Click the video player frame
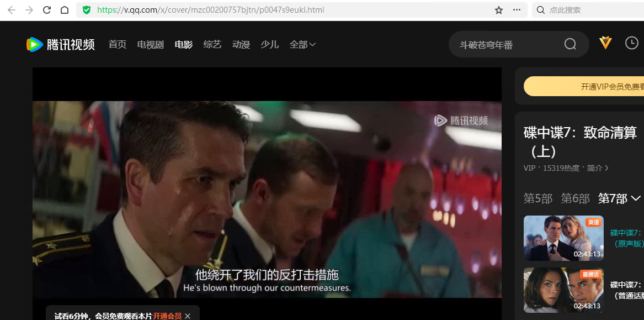Viewport: 644px width, 320px height. point(267,193)
